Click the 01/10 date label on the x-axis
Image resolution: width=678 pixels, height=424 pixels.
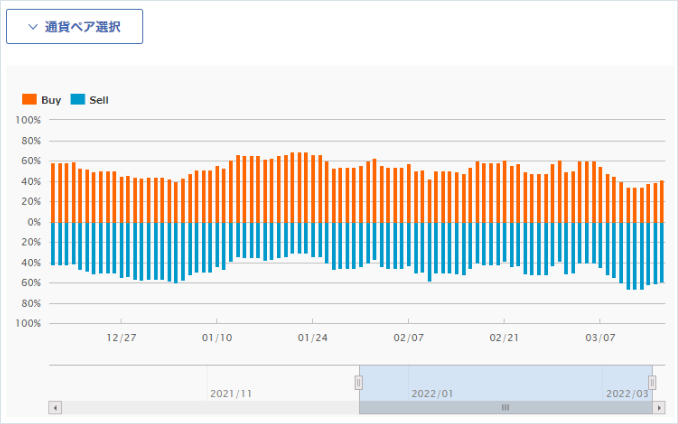[x=217, y=338]
